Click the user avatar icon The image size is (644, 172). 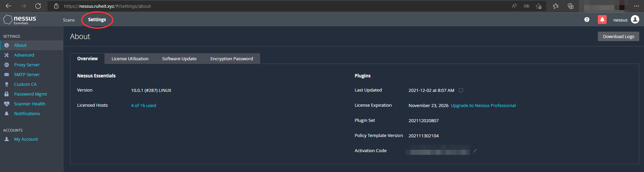coord(635,20)
